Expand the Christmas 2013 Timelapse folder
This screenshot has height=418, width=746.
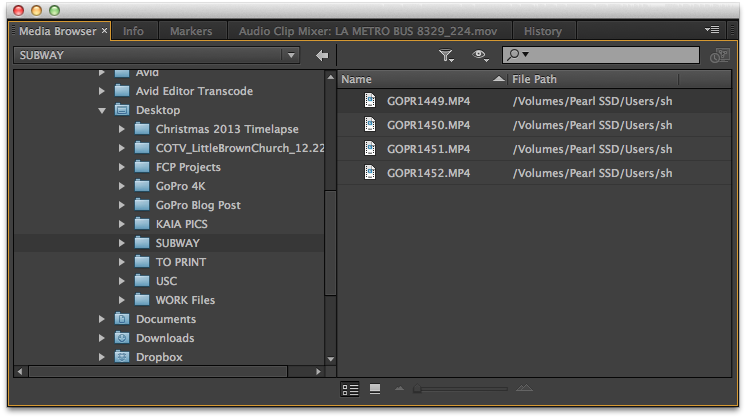pyautogui.click(x=121, y=129)
